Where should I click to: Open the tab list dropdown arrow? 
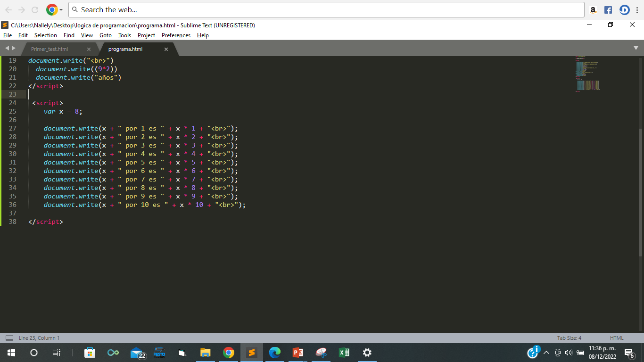point(636,48)
